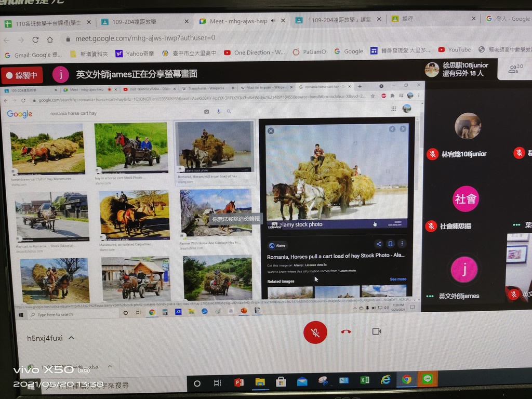532x399 pixels.
Task: Open the xlsx download item menu arrow
Action: click(110, 366)
